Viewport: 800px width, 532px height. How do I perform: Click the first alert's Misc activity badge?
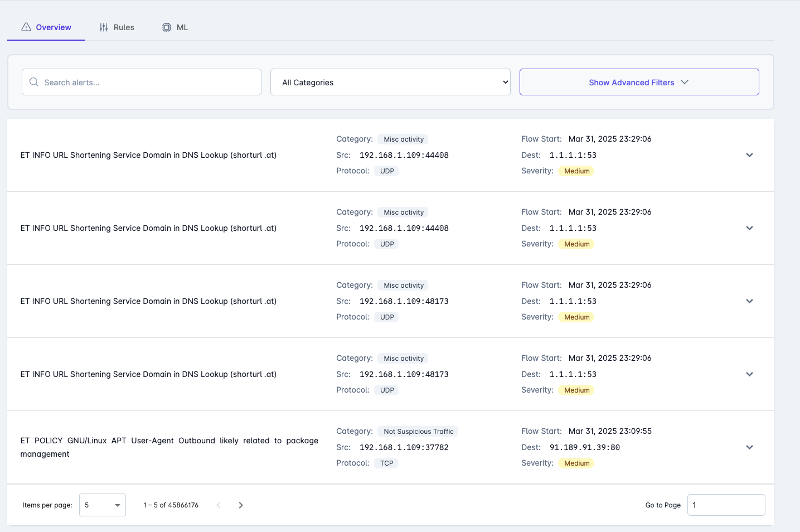pos(404,139)
